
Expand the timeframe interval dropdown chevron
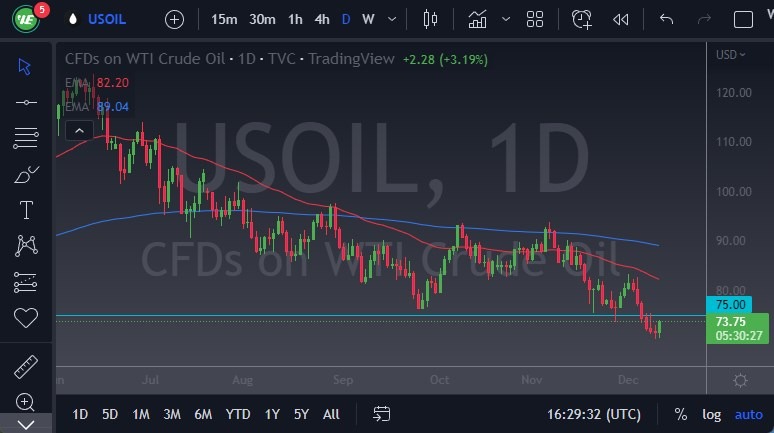tap(392, 19)
